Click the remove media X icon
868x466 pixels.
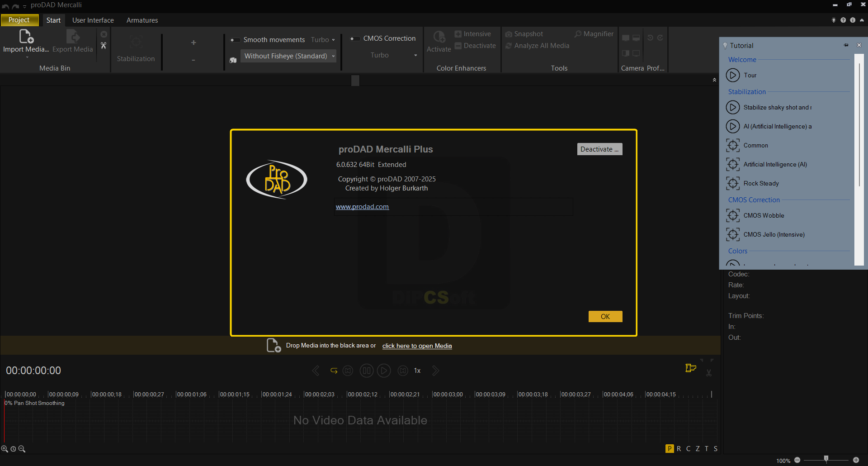point(104,34)
